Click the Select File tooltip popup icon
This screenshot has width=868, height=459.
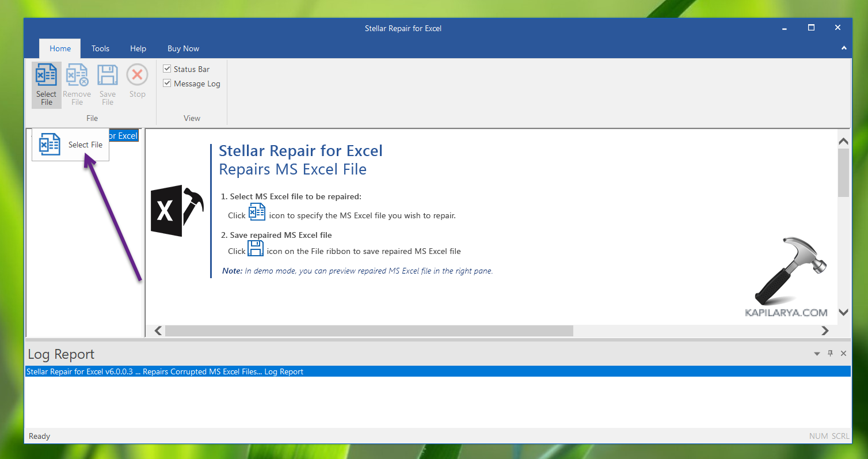click(50, 145)
